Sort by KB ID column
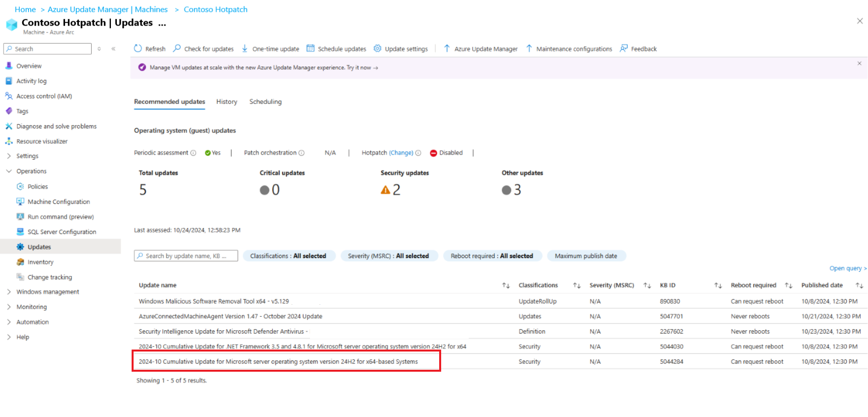This screenshot has height=417, width=868. (718, 286)
